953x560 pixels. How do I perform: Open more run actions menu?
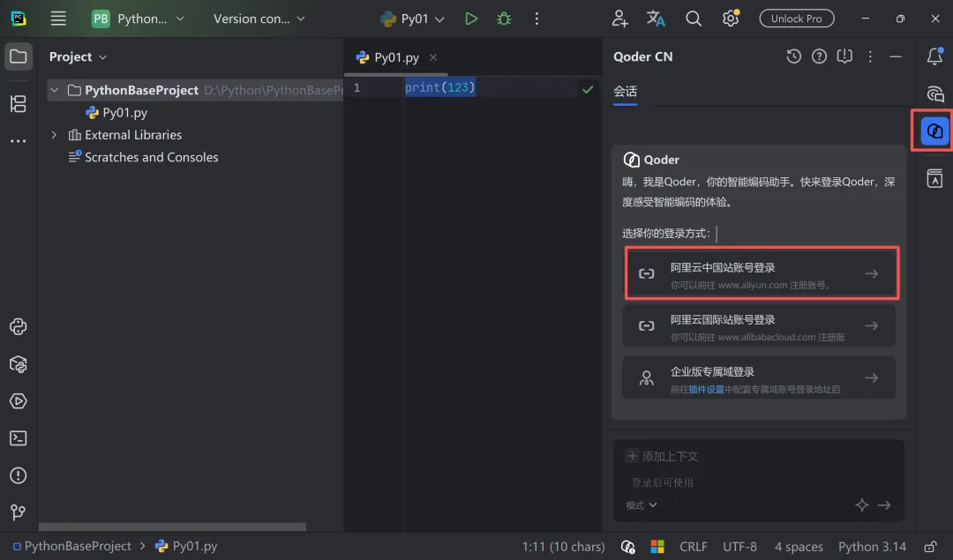pos(537,19)
